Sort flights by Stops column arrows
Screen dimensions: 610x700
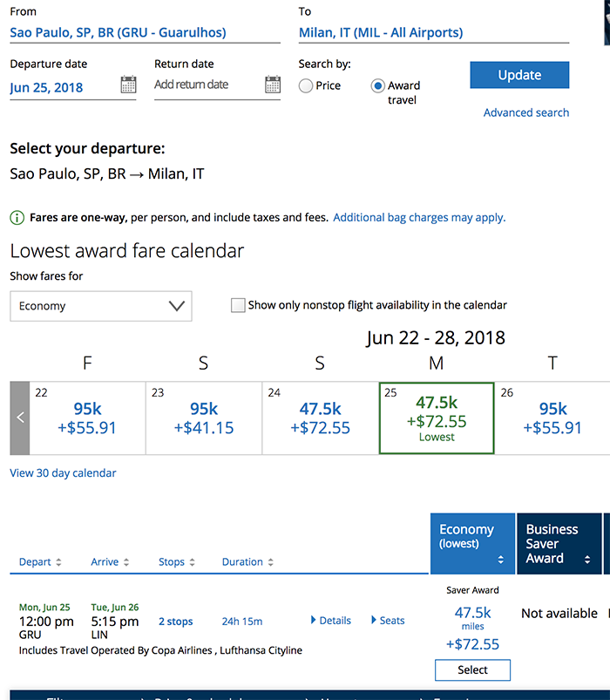[192, 562]
